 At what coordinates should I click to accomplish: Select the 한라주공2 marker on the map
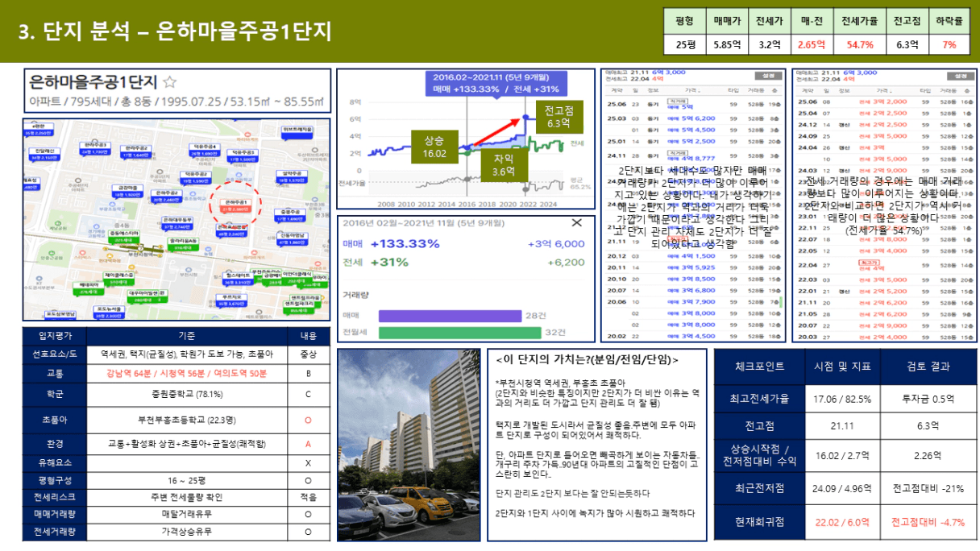(x=136, y=151)
